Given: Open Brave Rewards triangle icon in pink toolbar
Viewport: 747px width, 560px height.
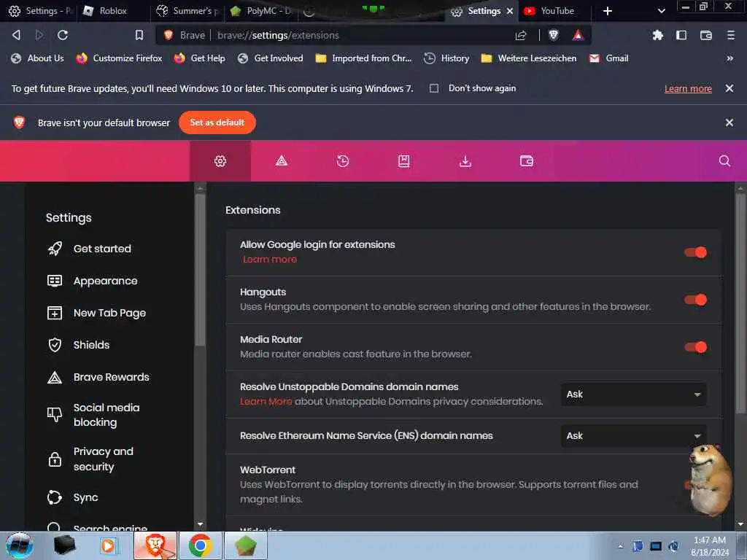Looking at the screenshot, I should pyautogui.click(x=282, y=161).
